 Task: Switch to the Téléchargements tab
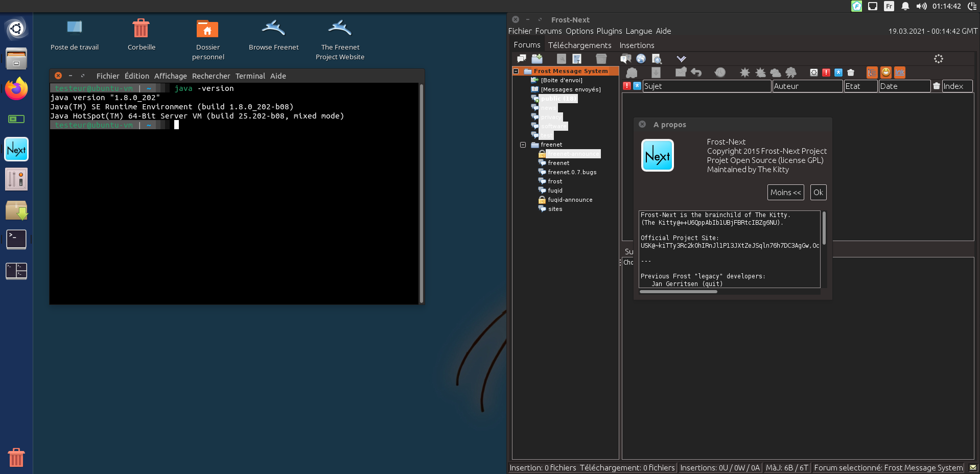click(579, 45)
